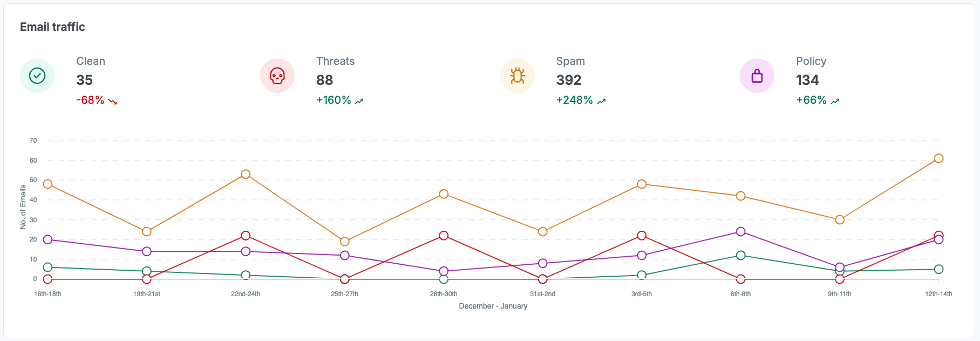
Task: Click the upward trend arrow beside +248%
Action: pyautogui.click(x=601, y=101)
